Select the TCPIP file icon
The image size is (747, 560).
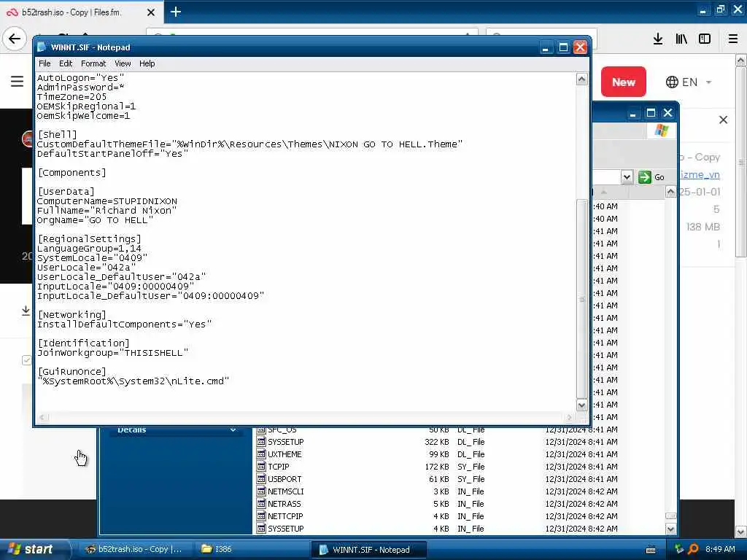pyautogui.click(x=261, y=467)
